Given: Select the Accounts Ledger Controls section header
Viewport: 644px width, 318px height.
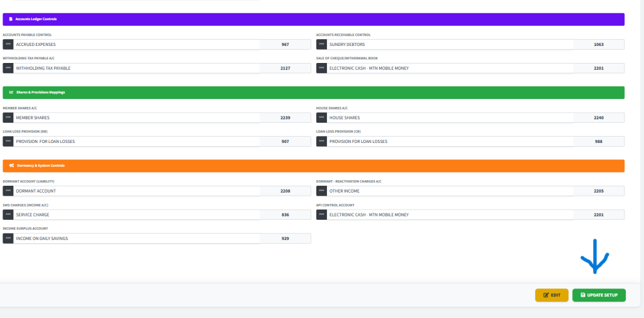Looking at the screenshot, I should pyautogui.click(x=313, y=20).
